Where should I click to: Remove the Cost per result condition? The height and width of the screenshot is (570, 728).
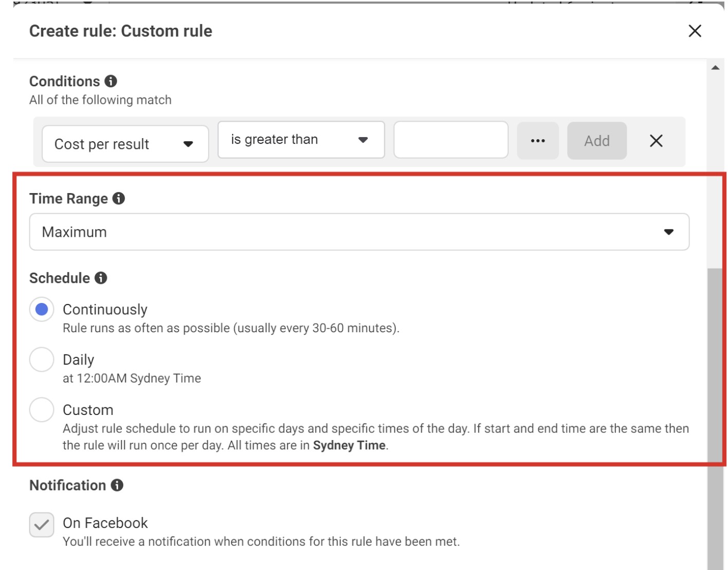657,140
